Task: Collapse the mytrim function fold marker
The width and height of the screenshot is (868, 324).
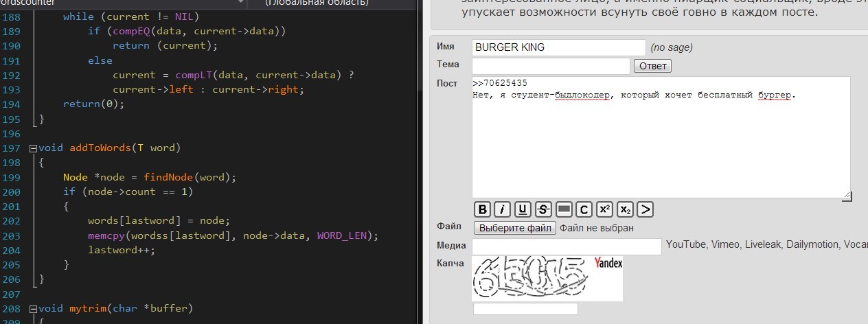Action: 34,308
